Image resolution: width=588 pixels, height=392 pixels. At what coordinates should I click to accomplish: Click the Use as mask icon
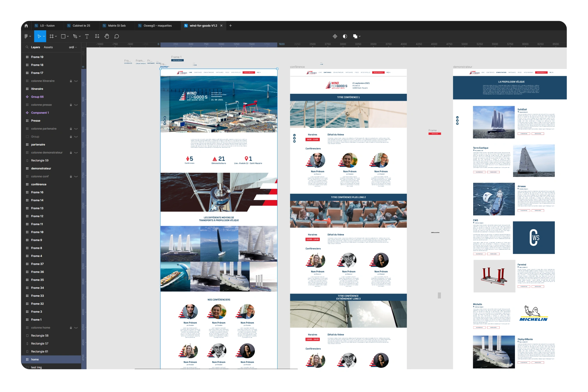point(345,36)
